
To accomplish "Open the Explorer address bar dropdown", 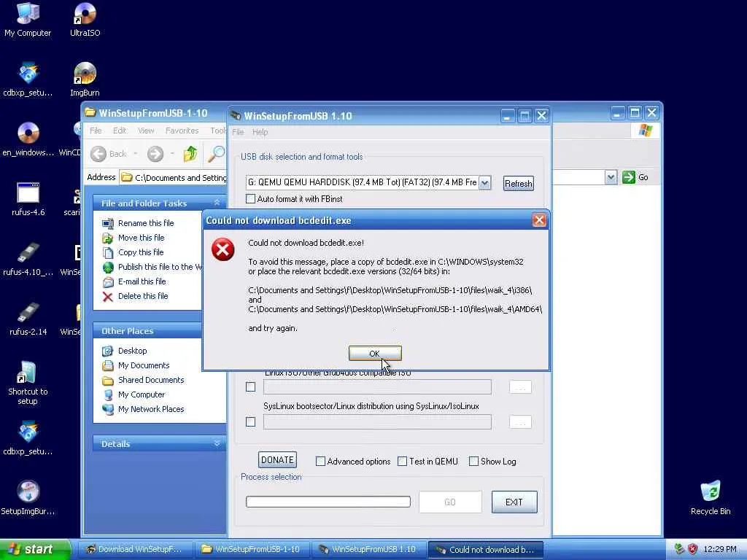I will click(611, 178).
